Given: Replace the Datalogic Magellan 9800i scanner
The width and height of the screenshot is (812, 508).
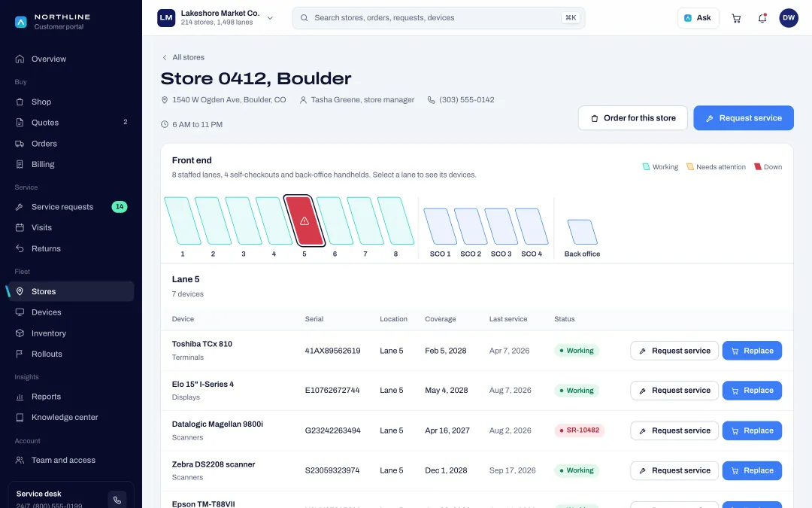Looking at the screenshot, I should point(752,430).
